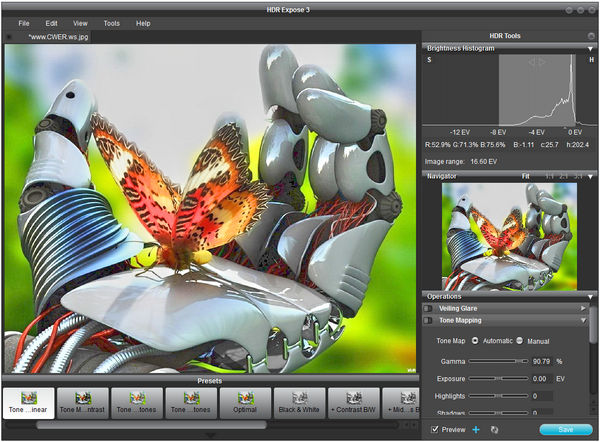Open the File menu
Image resolution: width=600 pixels, height=442 pixels.
(24, 22)
